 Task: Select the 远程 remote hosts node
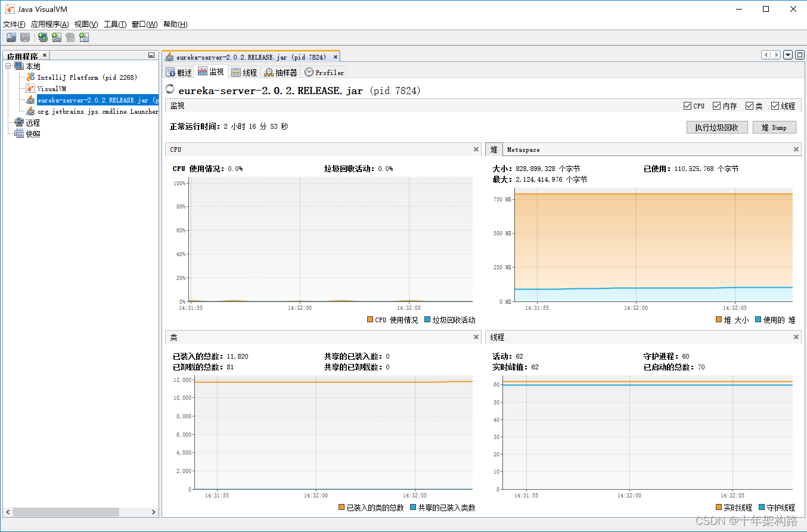point(33,123)
